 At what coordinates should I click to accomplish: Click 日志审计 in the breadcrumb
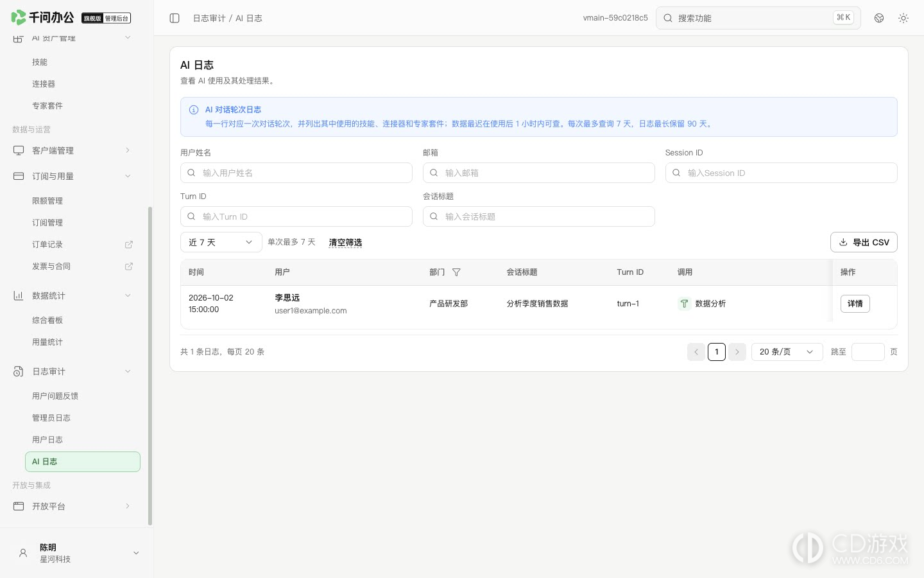(209, 18)
